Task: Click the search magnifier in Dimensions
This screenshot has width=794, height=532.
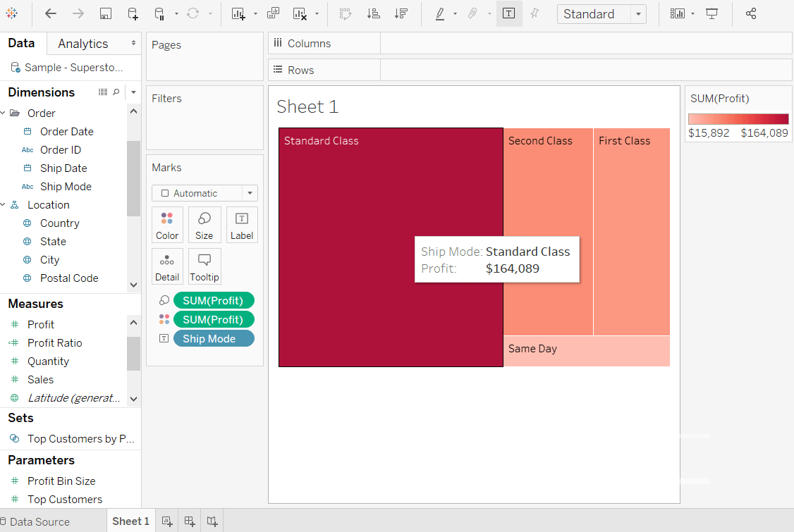Action: [x=116, y=92]
